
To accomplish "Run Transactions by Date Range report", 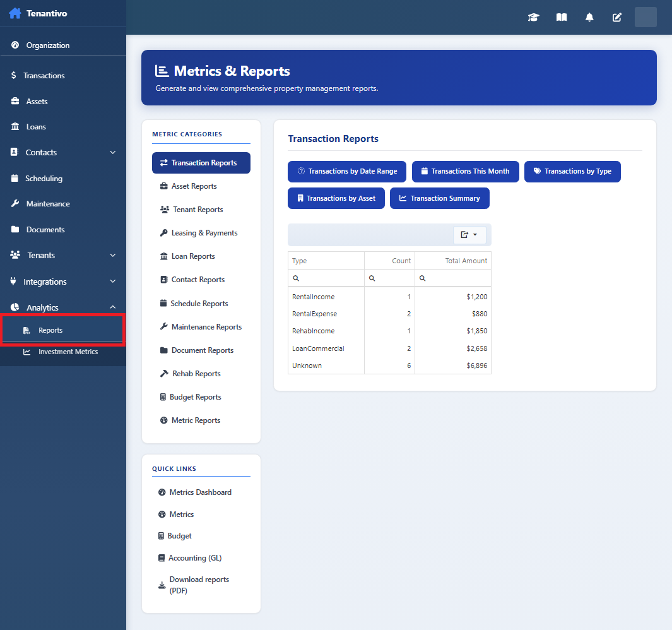I will tap(346, 172).
